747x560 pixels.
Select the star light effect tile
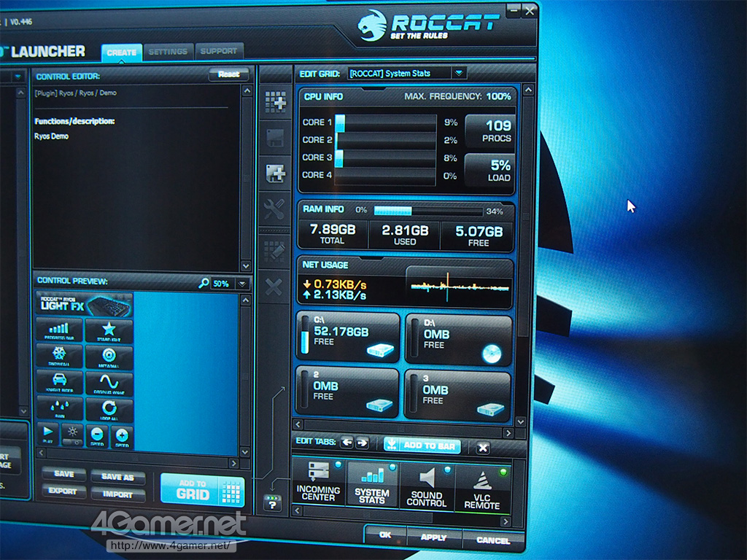point(109,330)
